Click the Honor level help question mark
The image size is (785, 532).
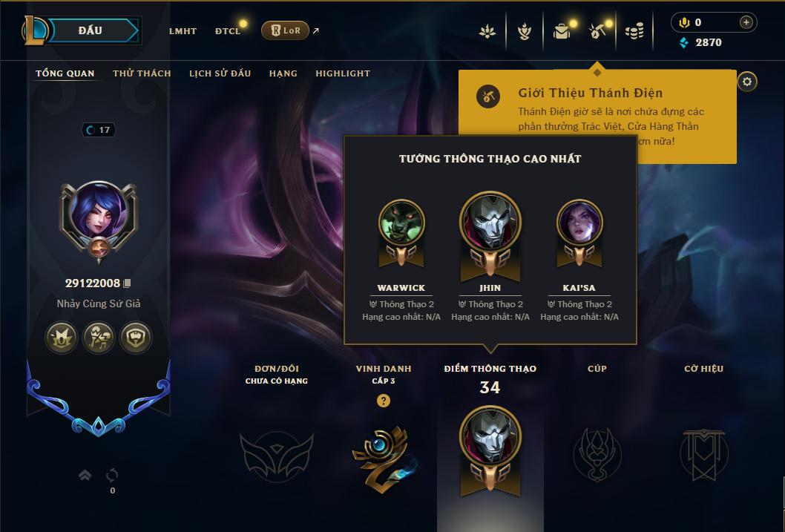coord(384,401)
